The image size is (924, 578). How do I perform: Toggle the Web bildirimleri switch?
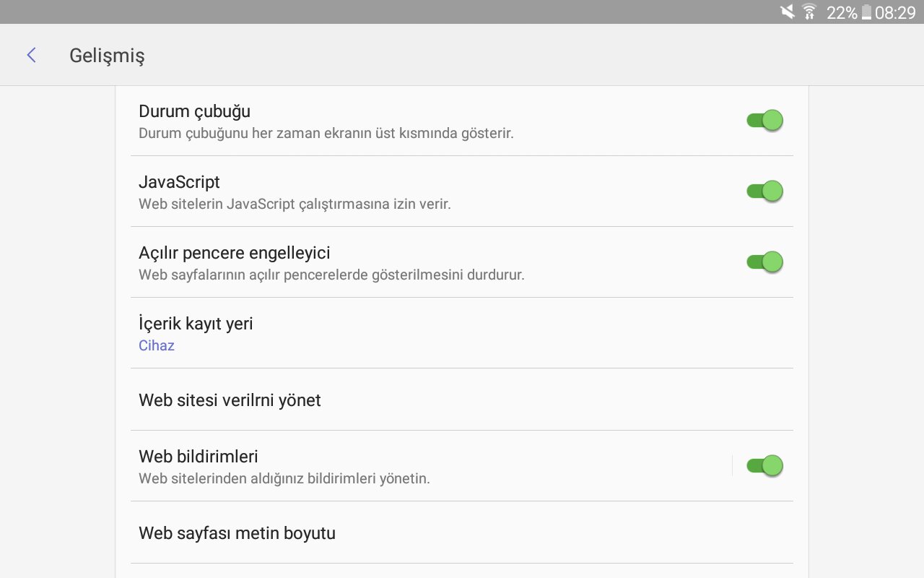click(764, 465)
